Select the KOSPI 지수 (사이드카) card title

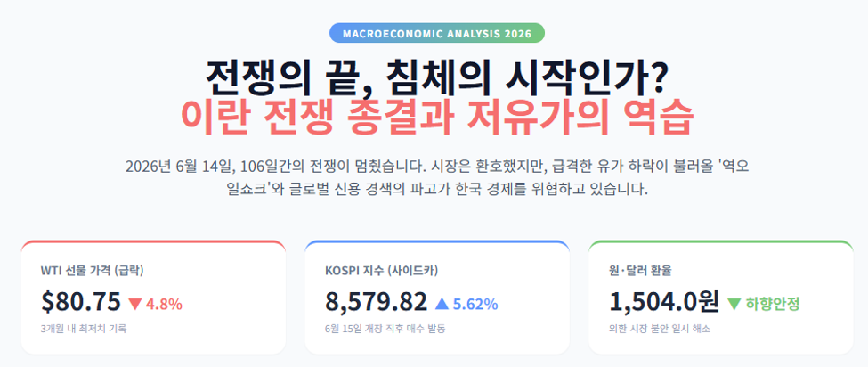383,271
